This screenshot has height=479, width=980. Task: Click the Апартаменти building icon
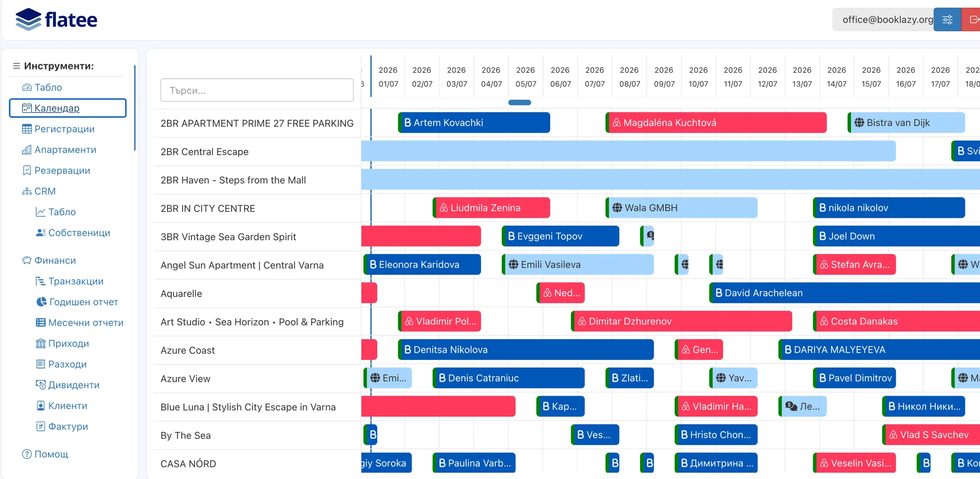click(27, 150)
